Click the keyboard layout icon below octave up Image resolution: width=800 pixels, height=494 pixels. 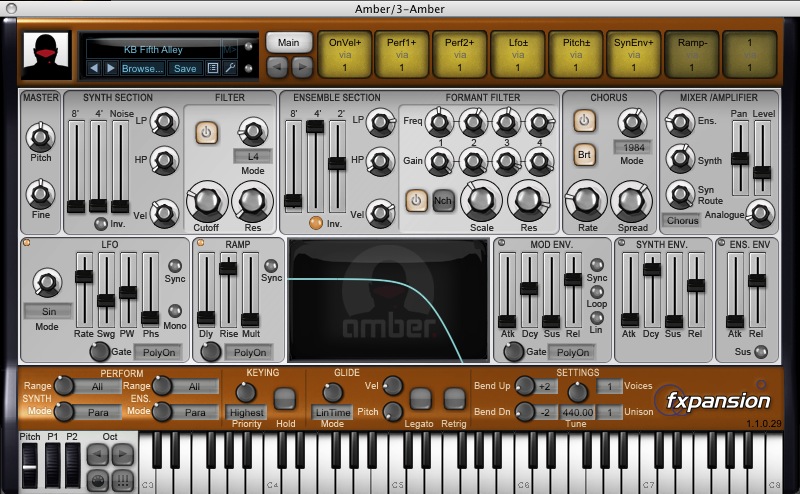click(x=122, y=480)
